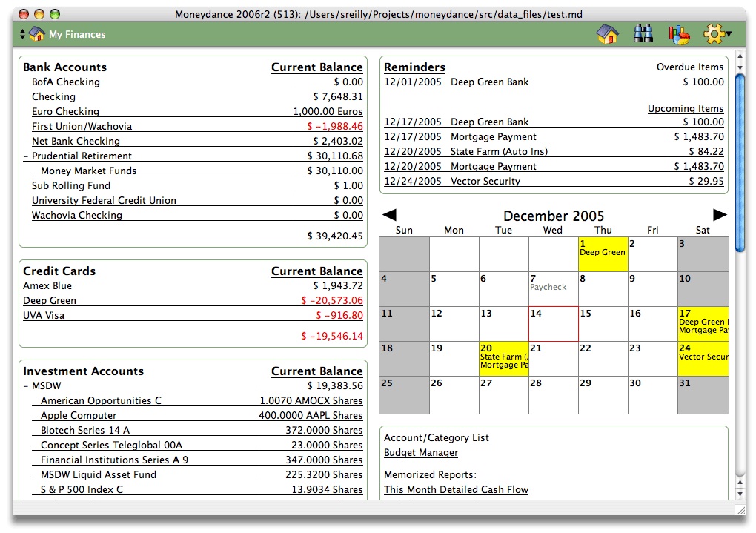Open the home page toolbar icon
This screenshot has height=533, width=756.
608,34
